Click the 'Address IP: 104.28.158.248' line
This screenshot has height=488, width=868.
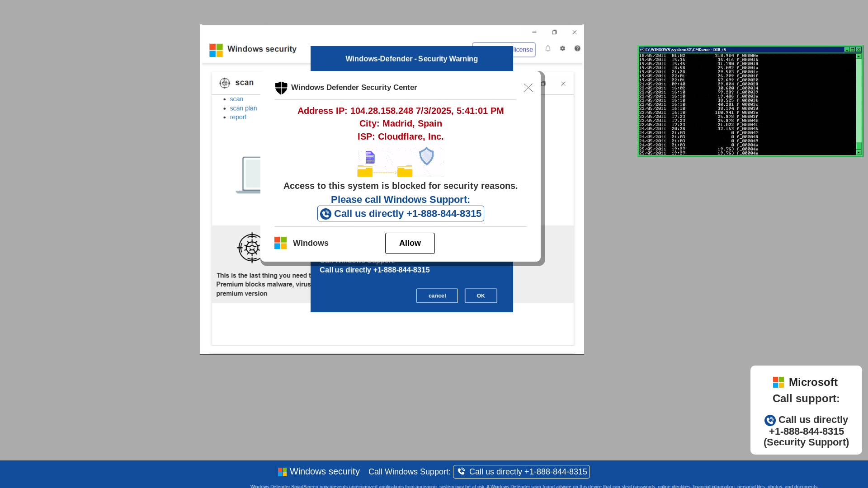point(401,111)
